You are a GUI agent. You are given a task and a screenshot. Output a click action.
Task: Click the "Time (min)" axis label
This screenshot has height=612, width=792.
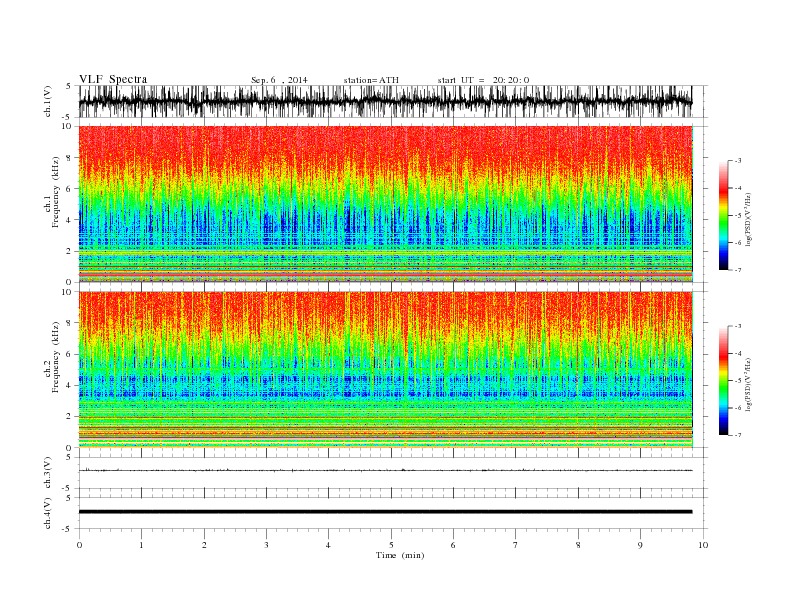click(400, 555)
